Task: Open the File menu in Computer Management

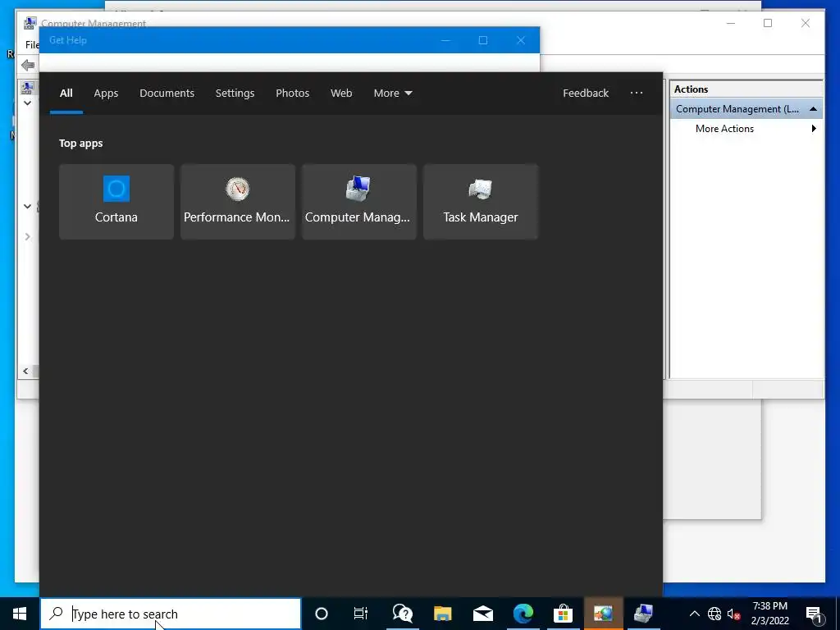Action: point(32,45)
